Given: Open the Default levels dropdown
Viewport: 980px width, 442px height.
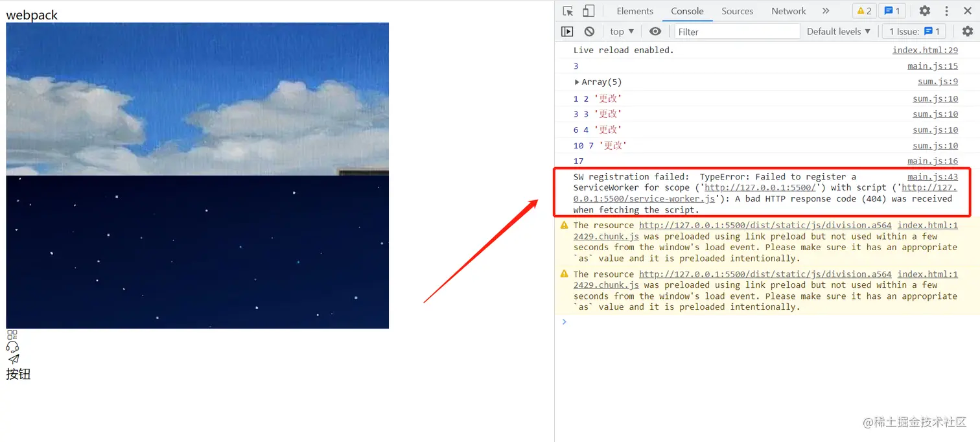Looking at the screenshot, I should pos(839,31).
